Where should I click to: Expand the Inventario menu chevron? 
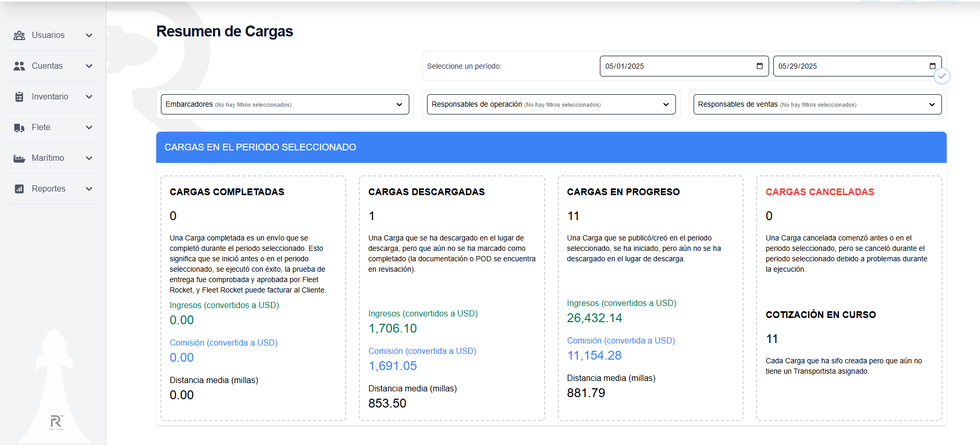[89, 97]
